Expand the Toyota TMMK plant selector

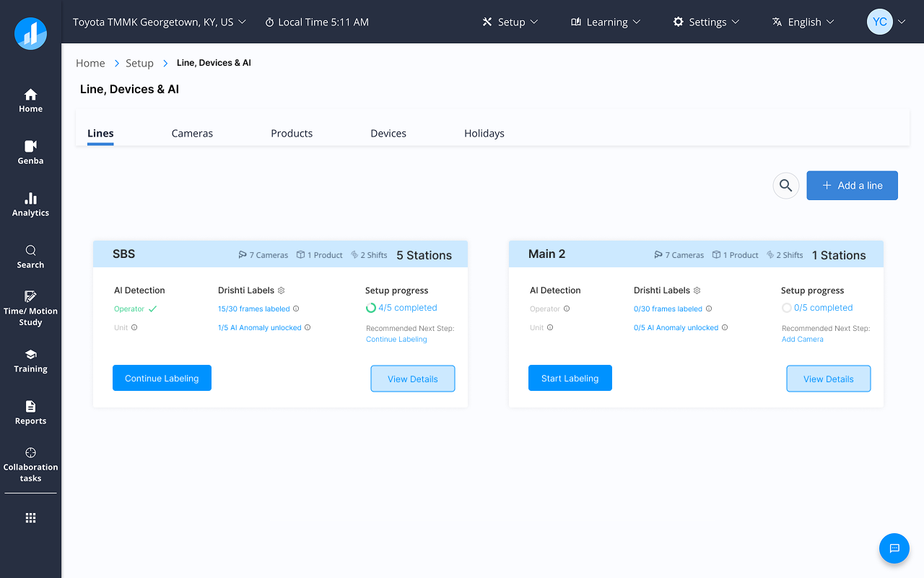coord(160,22)
